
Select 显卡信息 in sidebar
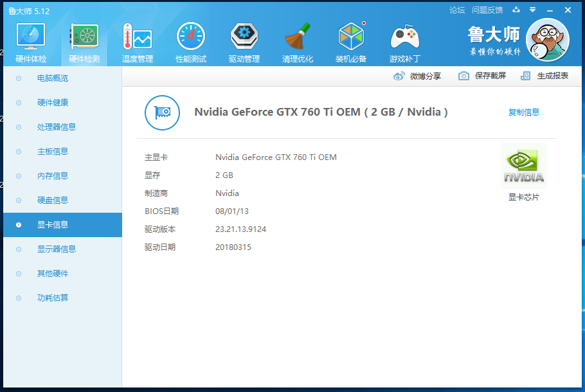pos(63,225)
